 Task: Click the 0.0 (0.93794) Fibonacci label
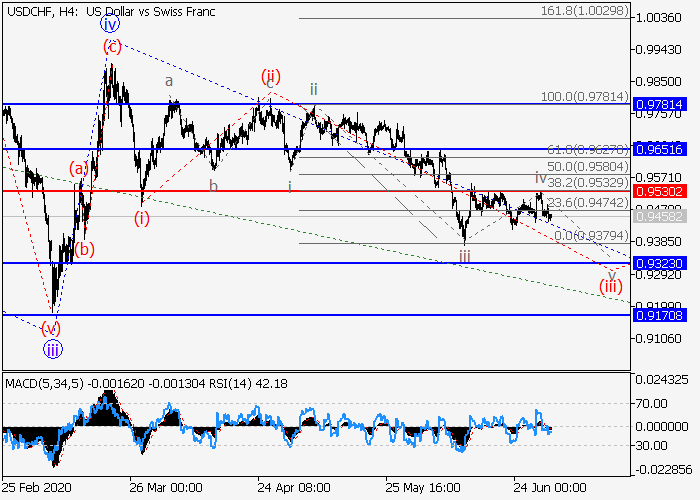pyautogui.click(x=590, y=236)
